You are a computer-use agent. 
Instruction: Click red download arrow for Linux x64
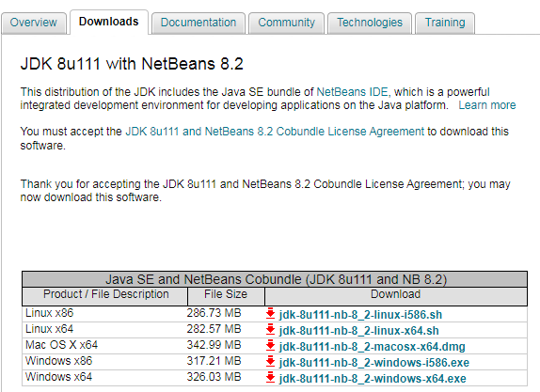pos(270,330)
